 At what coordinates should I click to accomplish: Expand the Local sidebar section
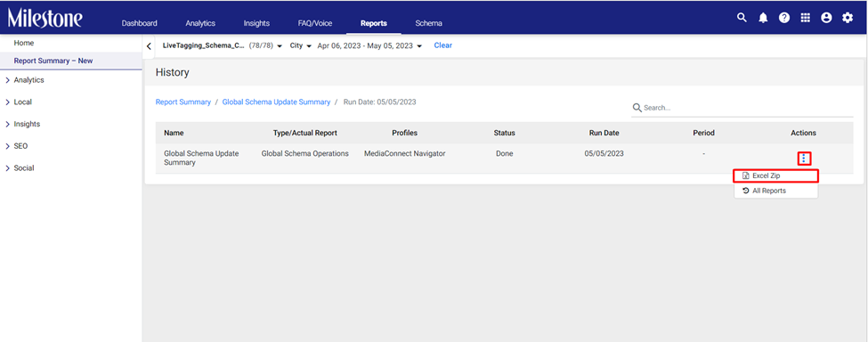(19, 102)
